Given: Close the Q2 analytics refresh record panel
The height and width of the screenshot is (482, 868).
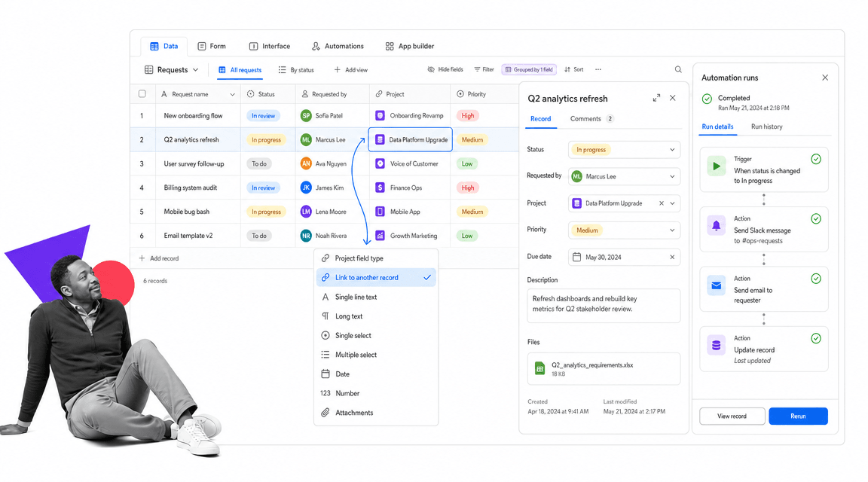Looking at the screenshot, I should [x=673, y=98].
